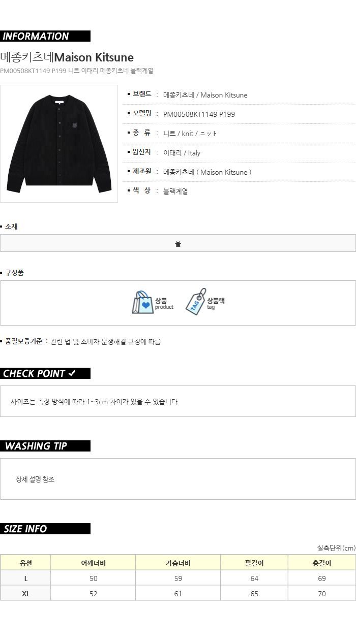Click the blue product tag icon
The width and height of the screenshot is (356, 644).
196,302
